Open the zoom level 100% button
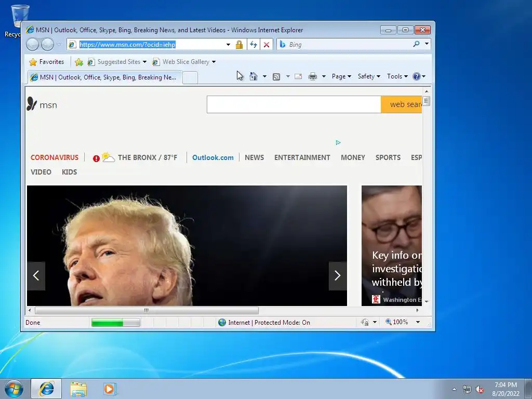Screen dimensions: 532x399 (396, 322)
